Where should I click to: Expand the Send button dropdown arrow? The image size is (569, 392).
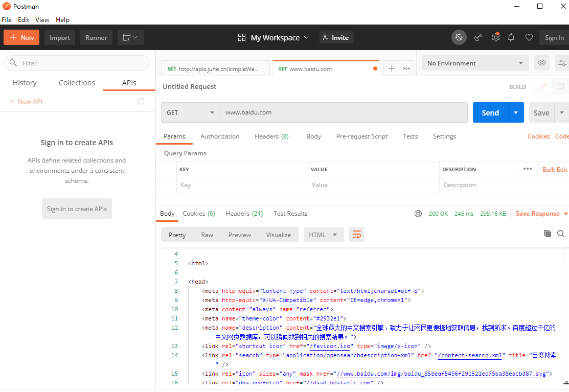click(516, 112)
